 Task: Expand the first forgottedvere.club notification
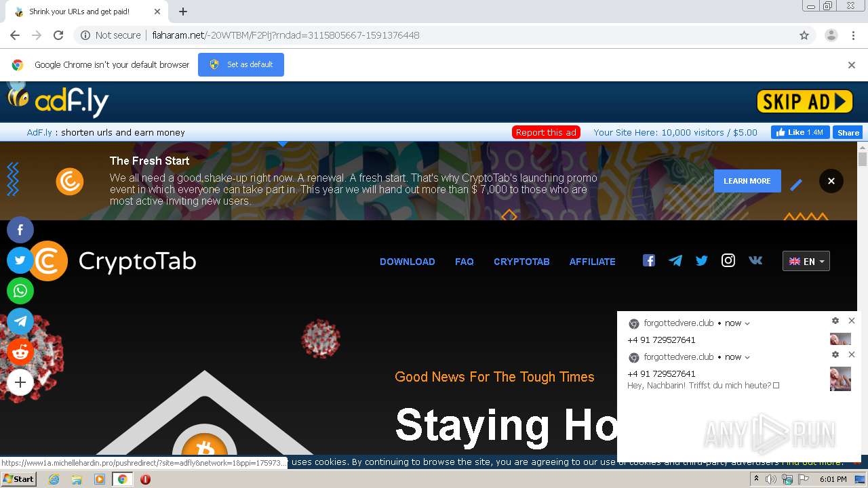[747, 323]
